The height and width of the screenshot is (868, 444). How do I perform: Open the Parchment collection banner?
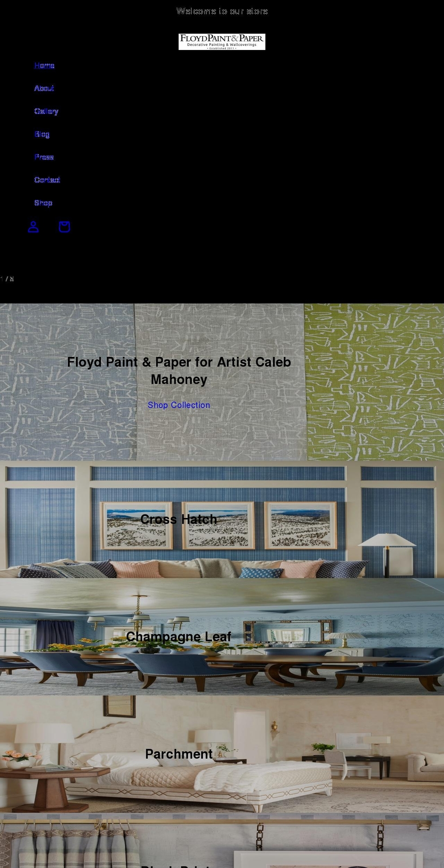[x=222, y=754]
